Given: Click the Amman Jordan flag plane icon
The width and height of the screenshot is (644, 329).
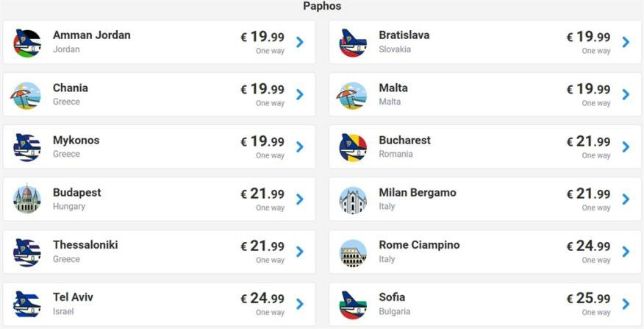Looking at the screenshot, I should 27,43.
